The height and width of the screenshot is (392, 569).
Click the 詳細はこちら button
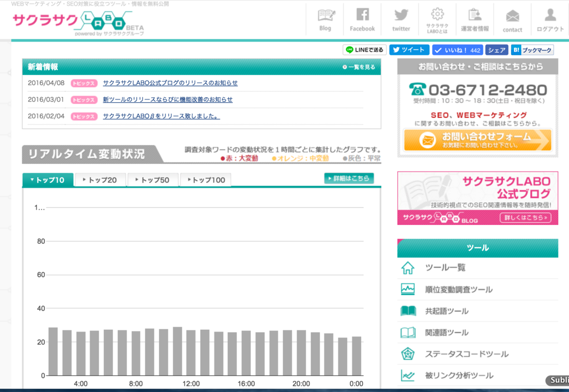tap(349, 178)
